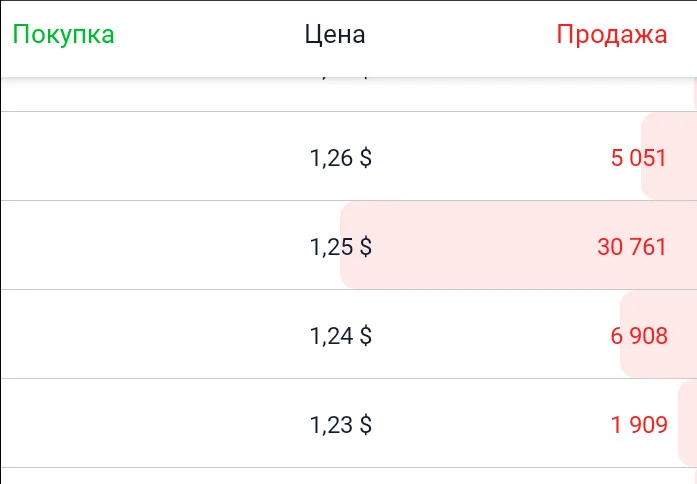This screenshot has height=484, width=697.
Task: Select the 1,23 $ price level
Action: coord(340,424)
